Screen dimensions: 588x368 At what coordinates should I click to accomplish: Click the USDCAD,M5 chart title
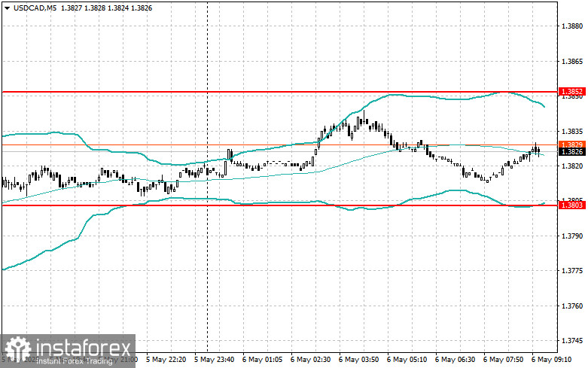[x=35, y=8]
